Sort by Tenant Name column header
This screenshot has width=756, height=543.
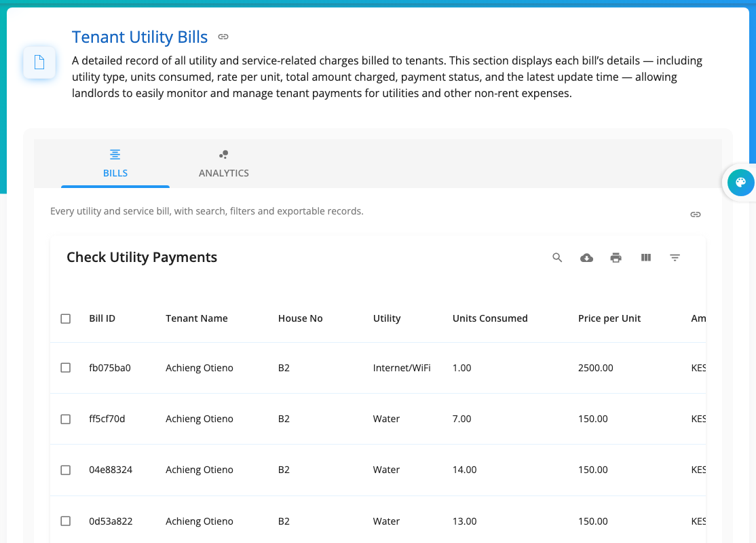pos(197,318)
